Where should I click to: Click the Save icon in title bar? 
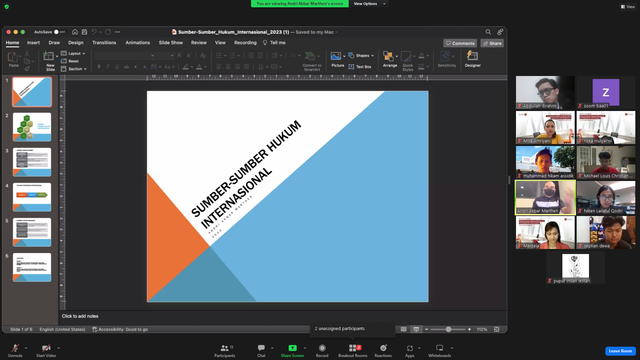[84, 32]
